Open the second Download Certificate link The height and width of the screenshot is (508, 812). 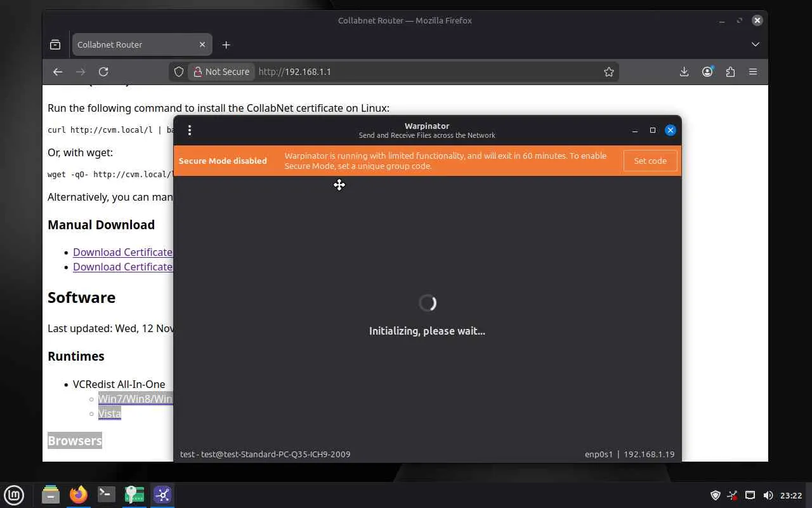[123, 267]
